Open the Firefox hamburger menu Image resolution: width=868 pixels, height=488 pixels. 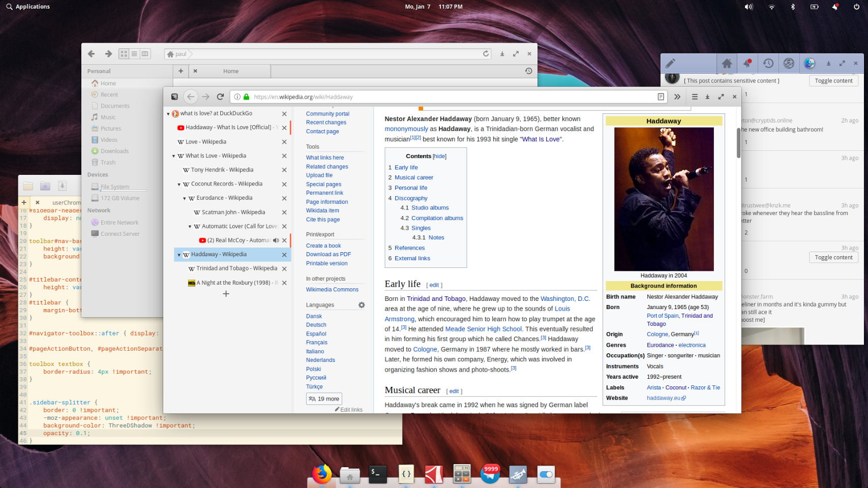point(695,97)
